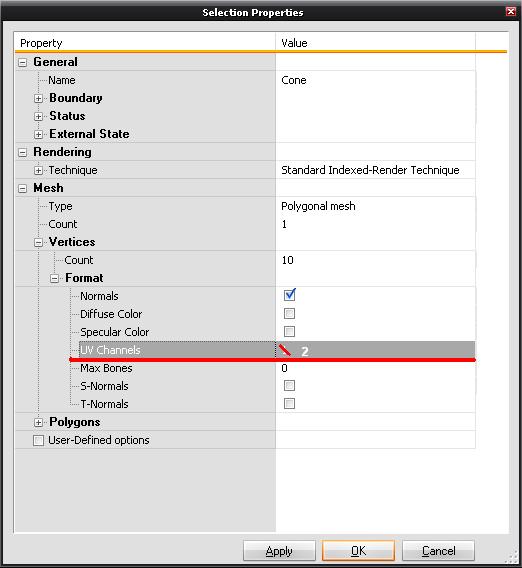The image size is (522, 568).
Task: Check the User-Defined options box
Action: (x=38, y=440)
